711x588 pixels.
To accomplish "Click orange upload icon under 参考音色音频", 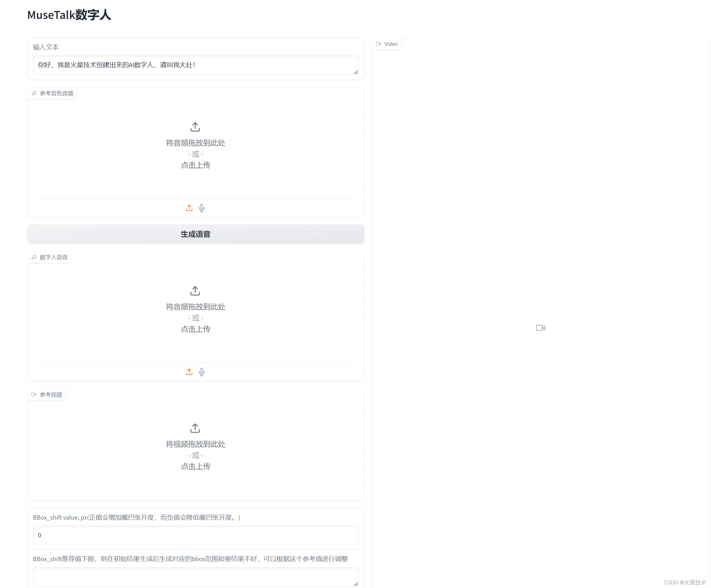I will 189,208.
